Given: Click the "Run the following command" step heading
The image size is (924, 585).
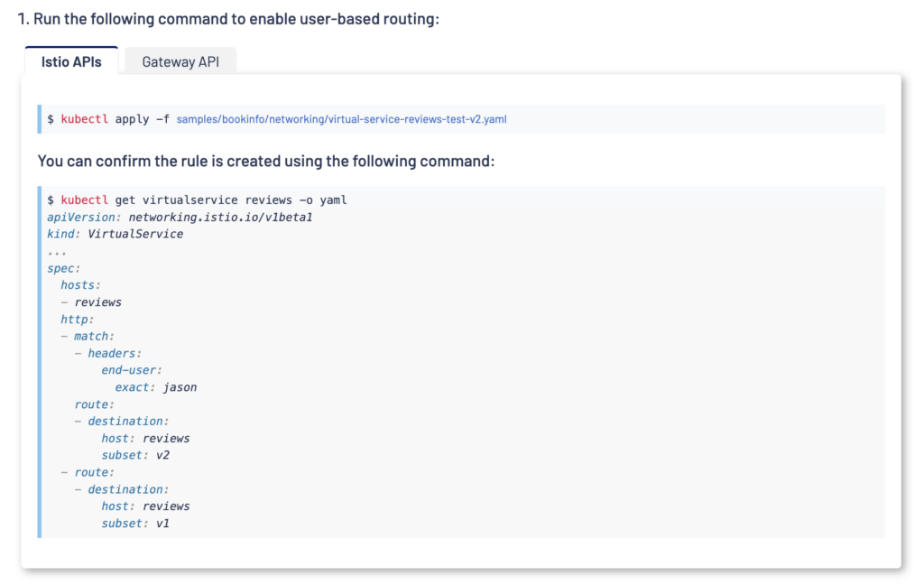Looking at the screenshot, I should [x=228, y=19].
